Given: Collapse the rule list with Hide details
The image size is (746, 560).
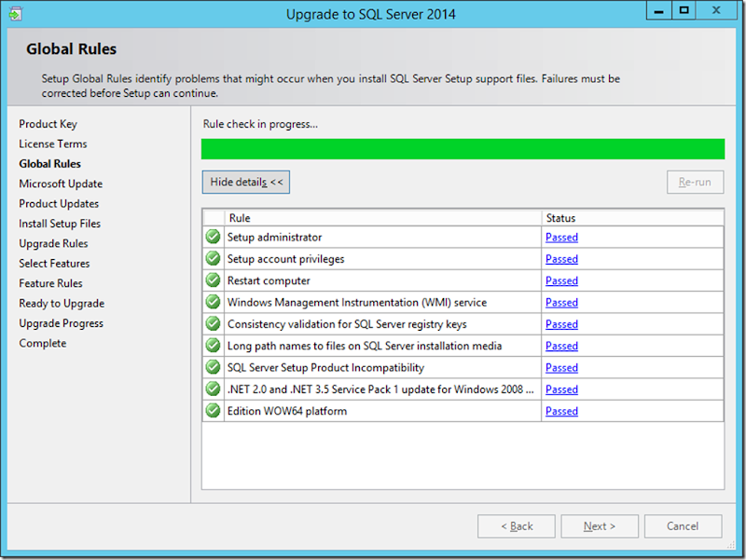Looking at the screenshot, I should coord(246,182).
